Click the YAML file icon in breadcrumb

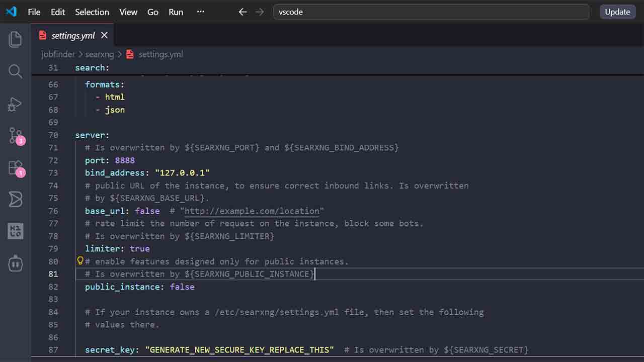130,54
